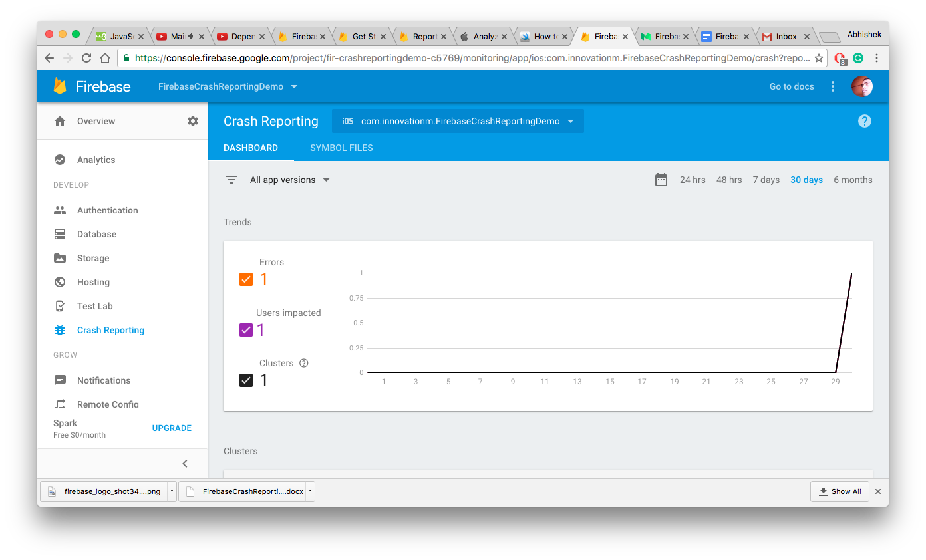Open the calendar date picker icon
Image resolution: width=926 pixels, height=560 pixels.
coord(661,180)
